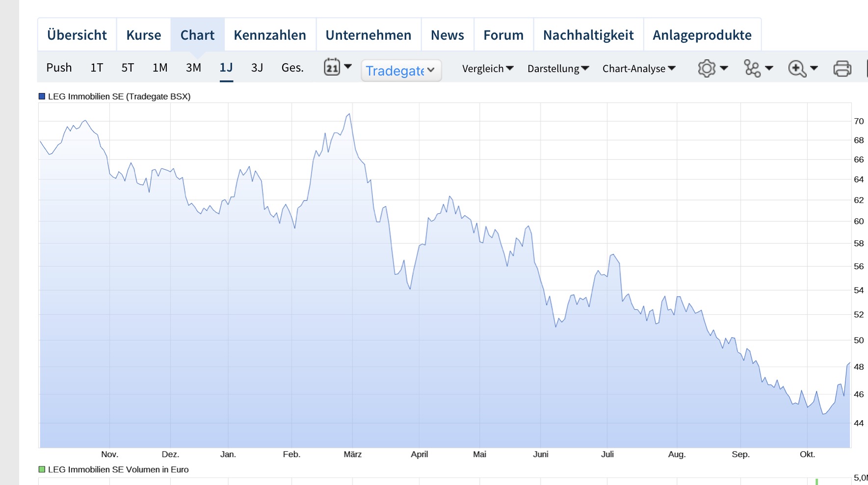The image size is (868, 485).
Task: Click the LEG Immobilien SE (Tradegate BSX) legend label
Action: 119,97
